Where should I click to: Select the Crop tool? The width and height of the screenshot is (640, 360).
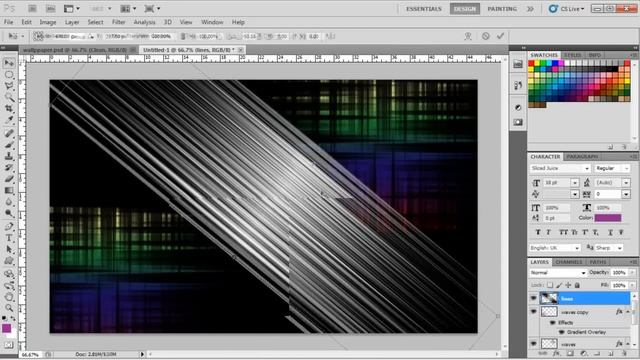pyautogui.click(x=9, y=109)
